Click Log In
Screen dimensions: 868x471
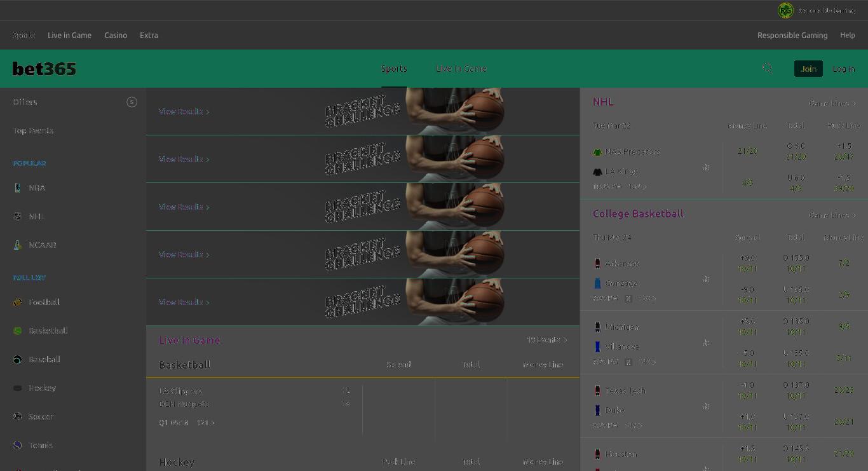[844, 69]
